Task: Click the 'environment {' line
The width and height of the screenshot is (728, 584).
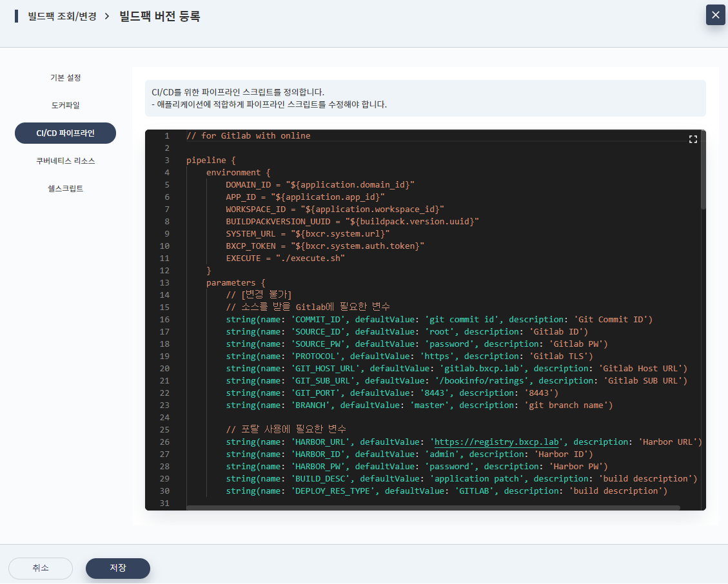Action: click(x=238, y=173)
